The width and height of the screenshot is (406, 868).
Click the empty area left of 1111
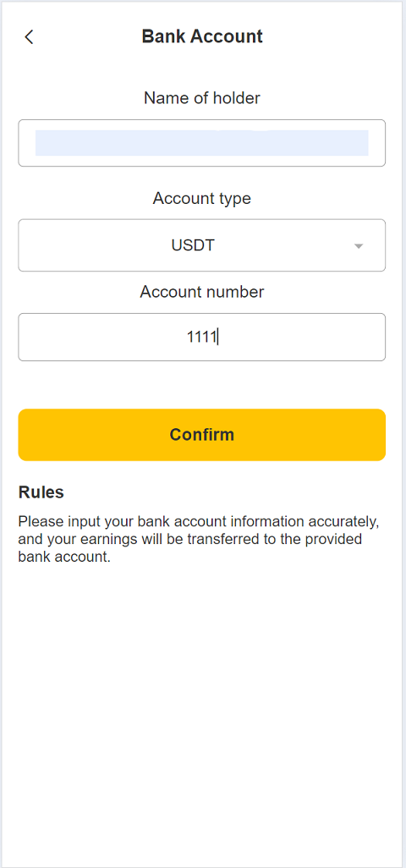pos(102,337)
